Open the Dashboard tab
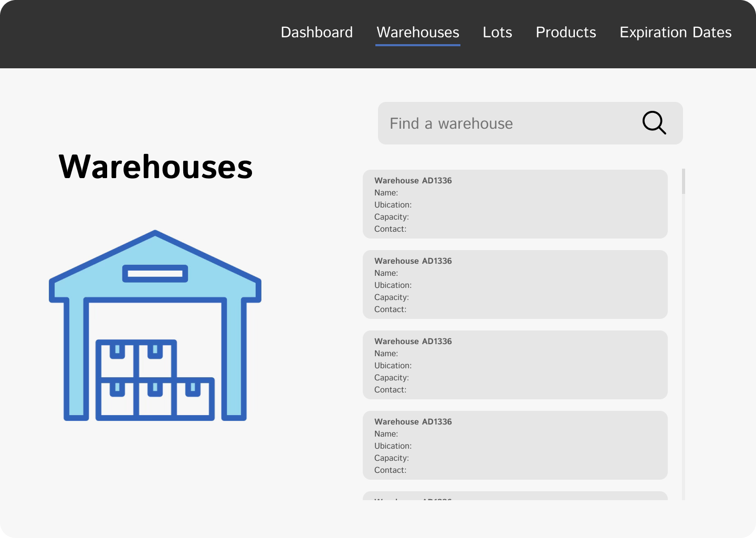This screenshot has width=756, height=538. [x=317, y=33]
